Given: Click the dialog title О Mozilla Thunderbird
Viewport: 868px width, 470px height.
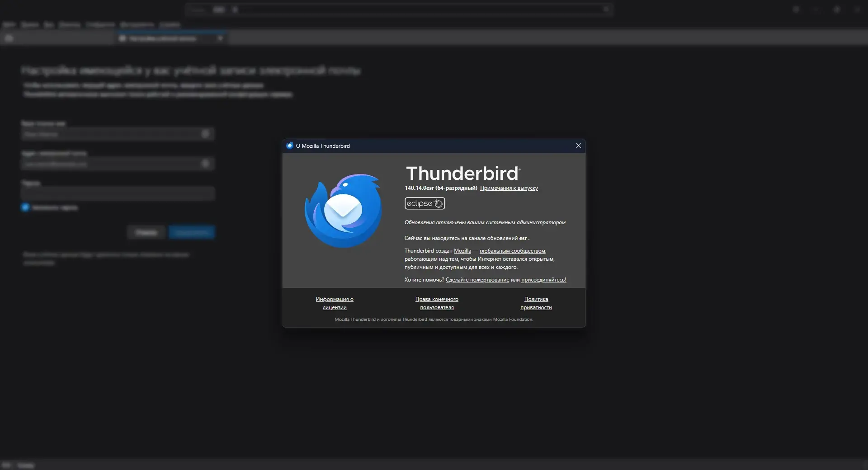Looking at the screenshot, I should click(x=323, y=146).
